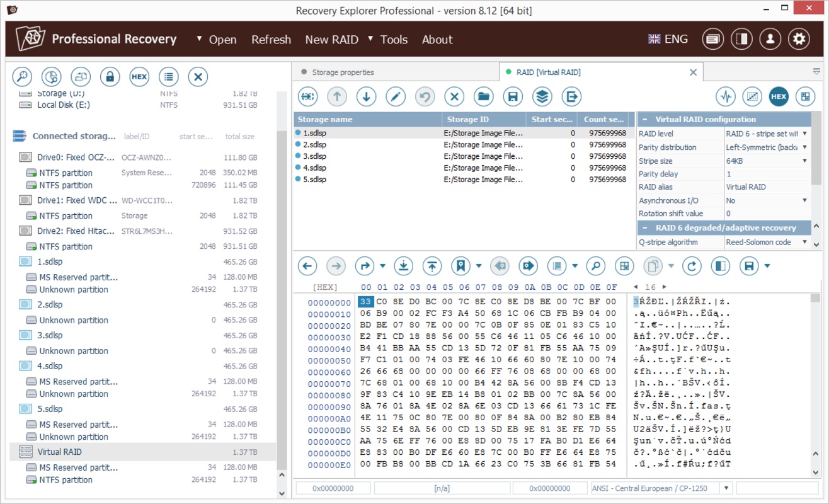Click the padlock icon in left toolbar
The width and height of the screenshot is (829, 504).
pyautogui.click(x=110, y=77)
